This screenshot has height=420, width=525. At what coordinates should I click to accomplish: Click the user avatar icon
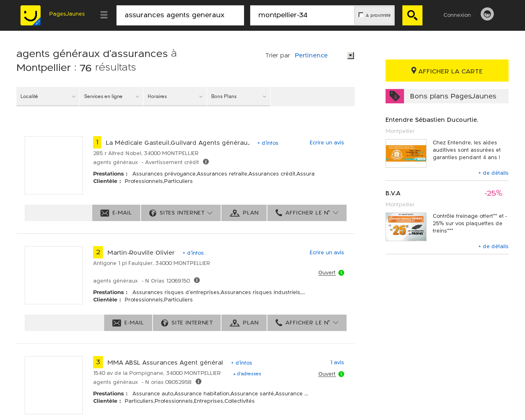tap(487, 14)
